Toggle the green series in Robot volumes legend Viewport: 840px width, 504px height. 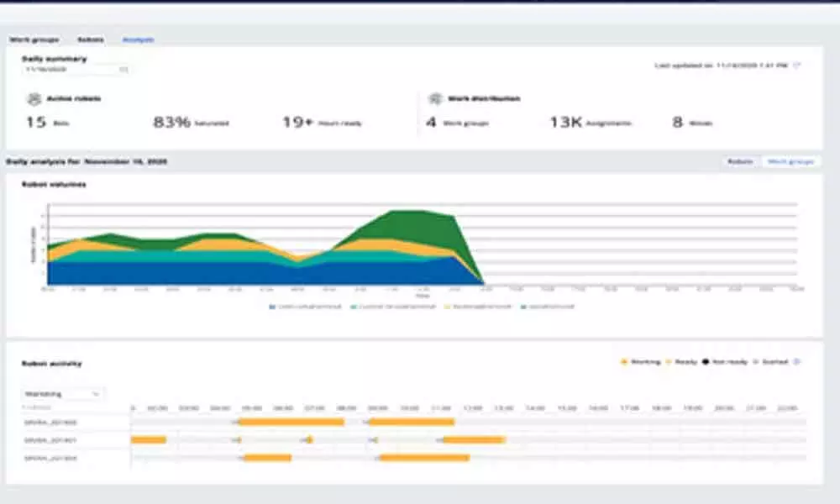click(548, 307)
